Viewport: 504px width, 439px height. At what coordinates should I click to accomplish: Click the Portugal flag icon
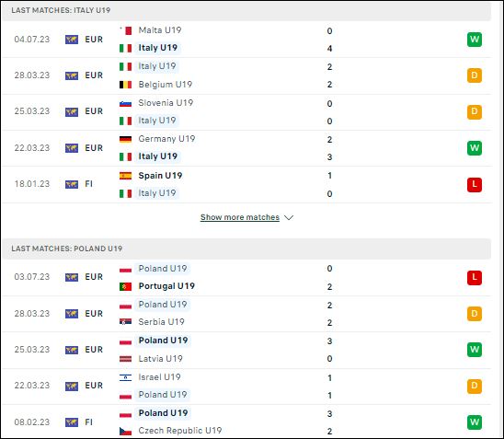point(125,286)
